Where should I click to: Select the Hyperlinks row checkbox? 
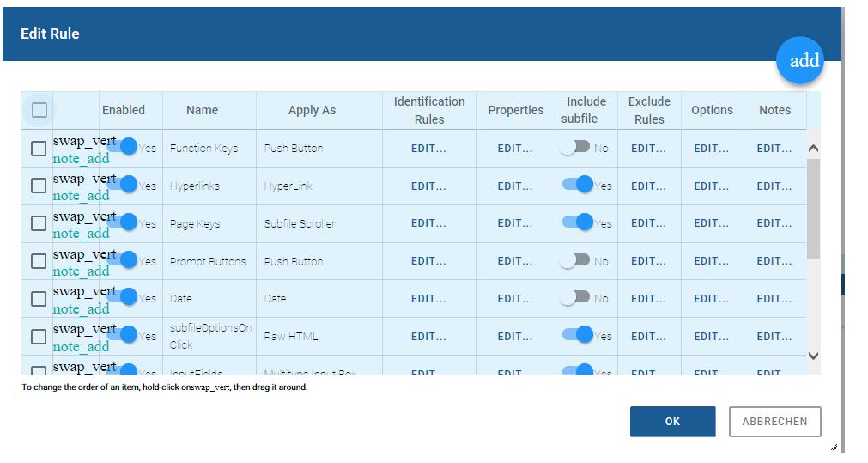point(39,186)
